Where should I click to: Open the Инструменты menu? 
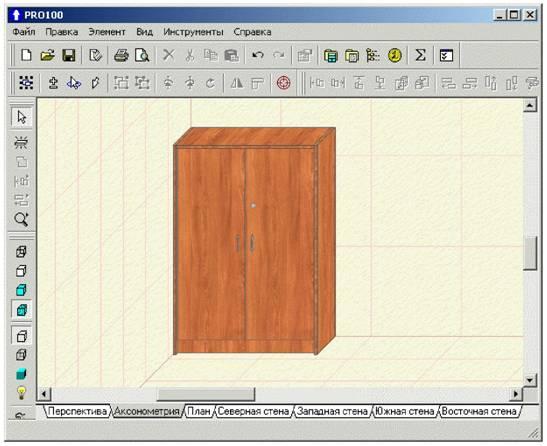(193, 32)
